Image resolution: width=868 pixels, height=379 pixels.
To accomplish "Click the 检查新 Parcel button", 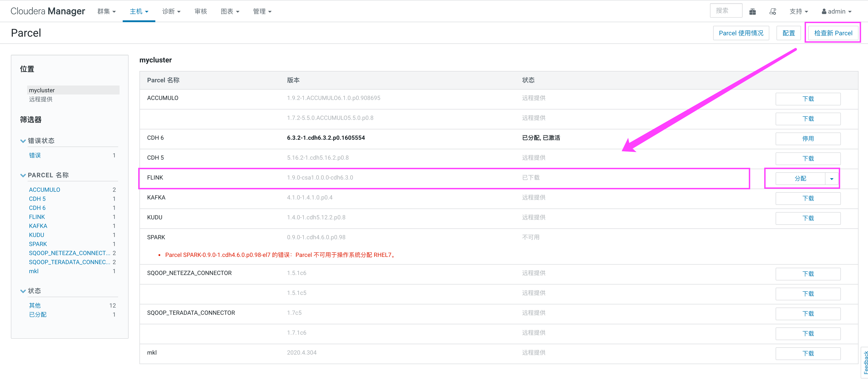I will pyautogui.click(x=833, y=33).
